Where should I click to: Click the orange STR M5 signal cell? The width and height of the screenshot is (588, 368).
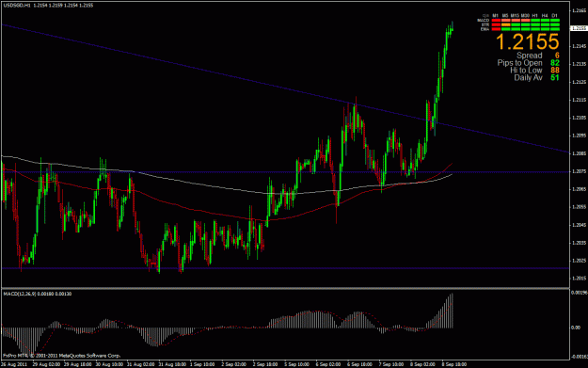click(506, 24)
